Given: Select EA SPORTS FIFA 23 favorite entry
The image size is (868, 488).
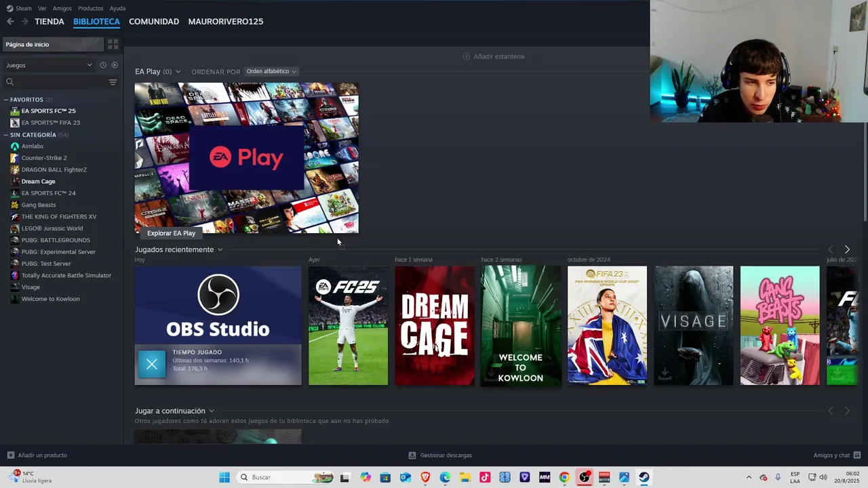Looking at the screenshot, I should pos(50,123).
